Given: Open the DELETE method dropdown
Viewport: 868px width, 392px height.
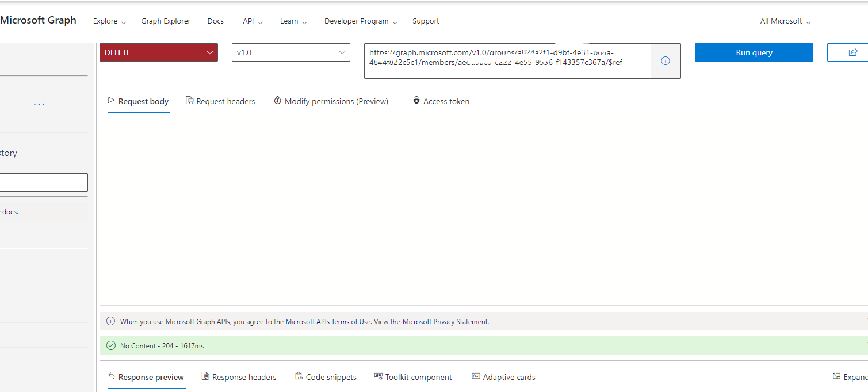Looking at the screenshot, I should (159, 52).
